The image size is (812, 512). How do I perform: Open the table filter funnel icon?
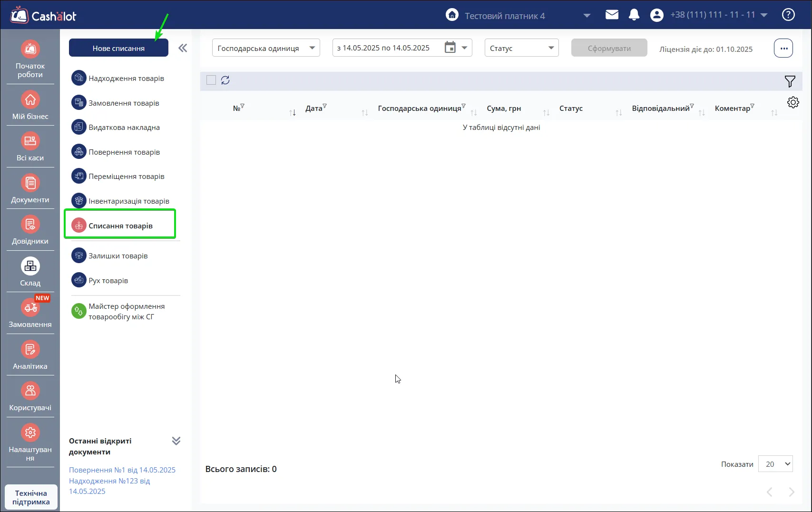790,81
